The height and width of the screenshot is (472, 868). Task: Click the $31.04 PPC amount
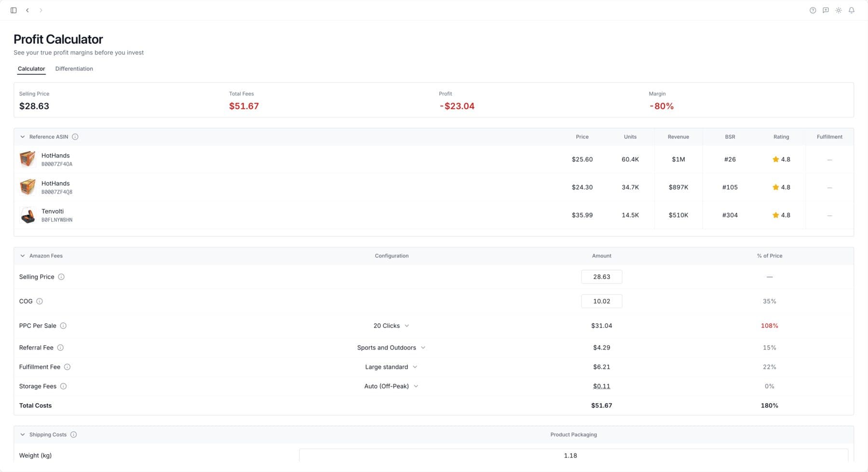click(x=601, y=326)
